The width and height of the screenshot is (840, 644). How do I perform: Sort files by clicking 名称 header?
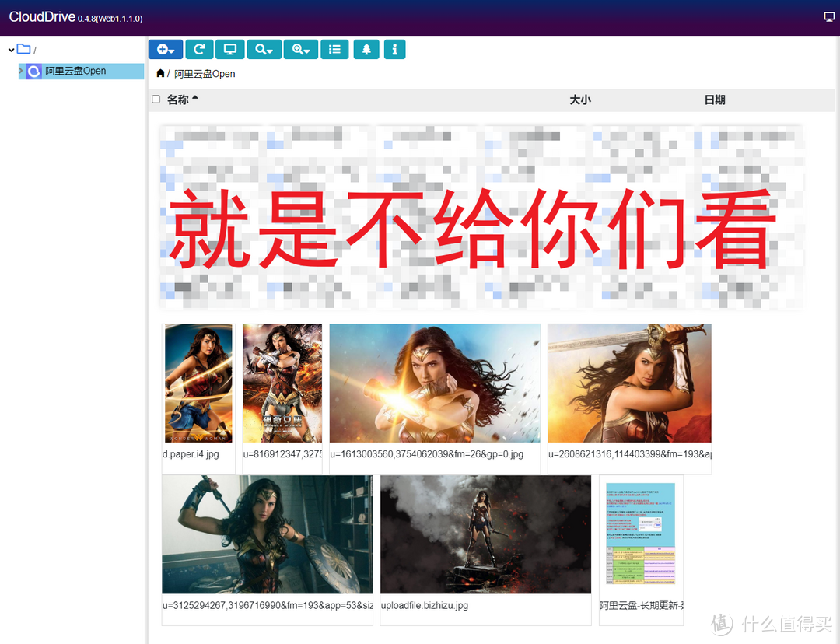tap(177, 100)
